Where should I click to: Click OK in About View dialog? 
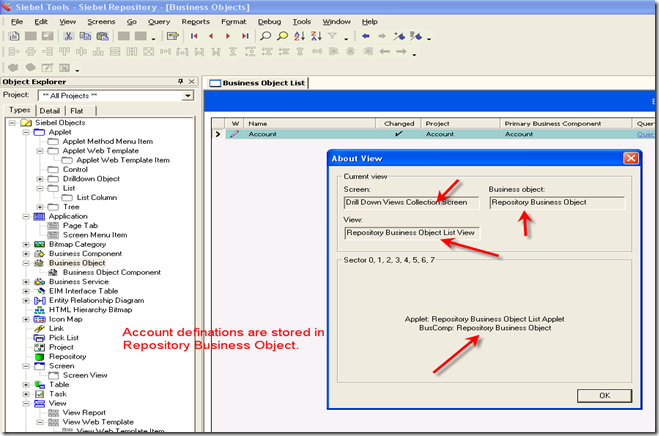click(x=604, y=396)
